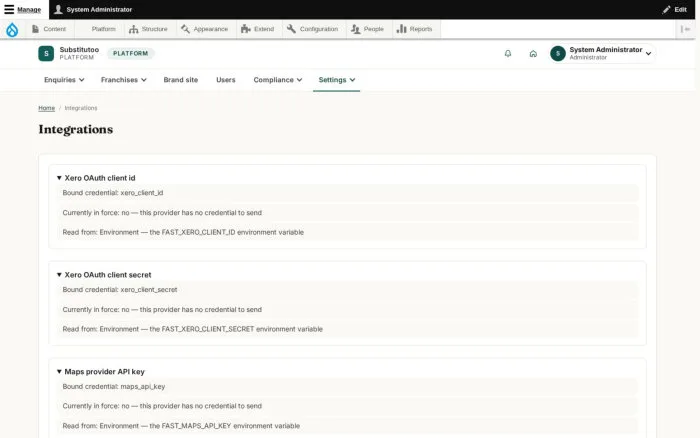The width and height of the screenshot is (700, 438).
Task: Toggle toolbar orientation icon at right
Action: (x=685, y=29)
